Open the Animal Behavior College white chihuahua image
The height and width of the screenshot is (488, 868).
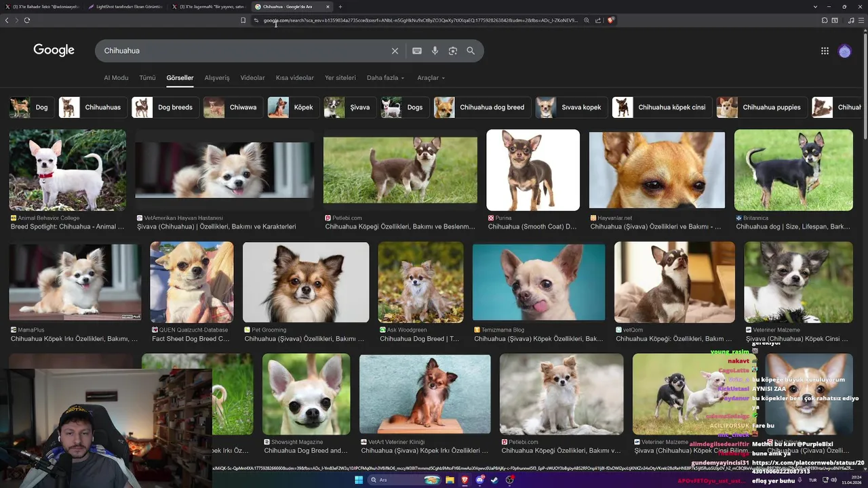point(67,170)
